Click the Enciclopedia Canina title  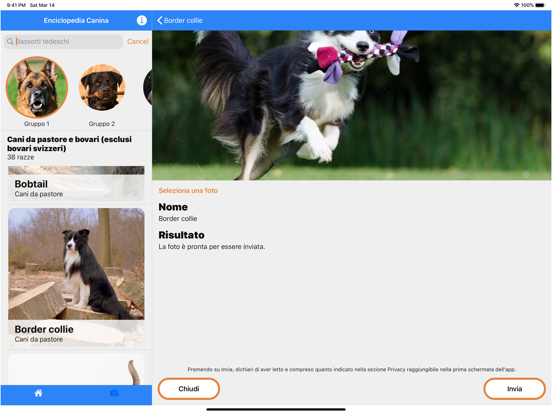coord(76,20)
